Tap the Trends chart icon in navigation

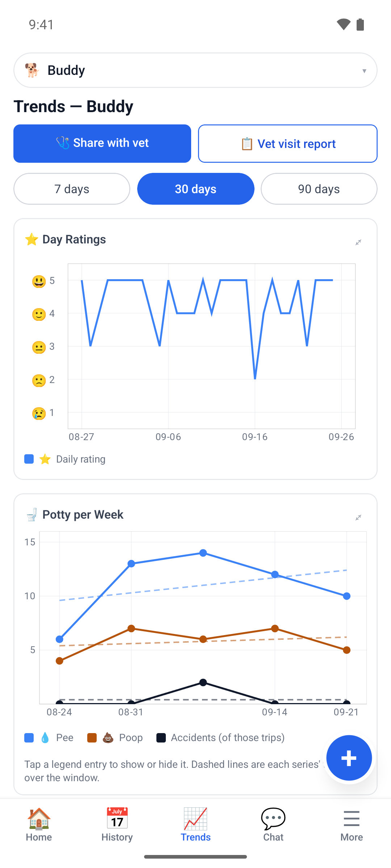195,818
